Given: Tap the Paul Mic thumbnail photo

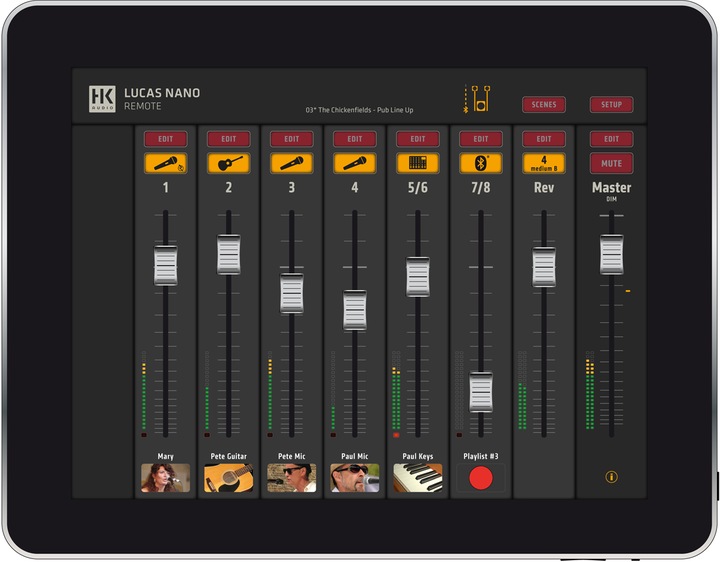Looking at the screenshot, I should [354, 478].
